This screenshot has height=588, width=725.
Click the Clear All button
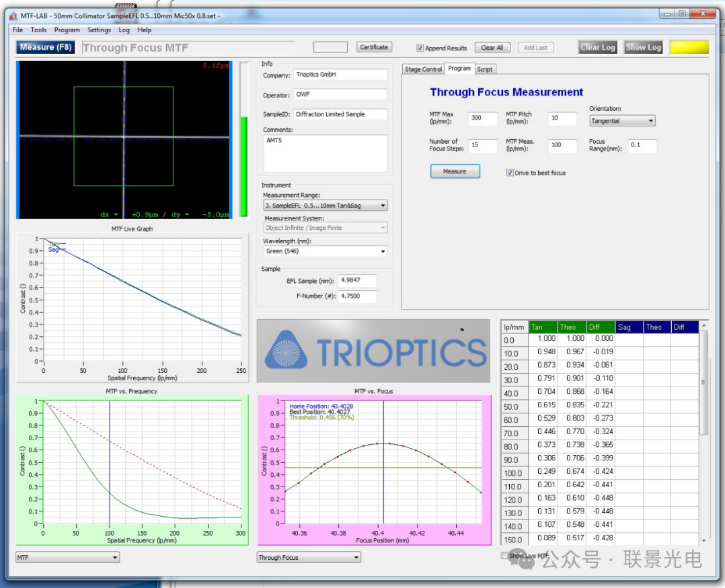[492, 48]
